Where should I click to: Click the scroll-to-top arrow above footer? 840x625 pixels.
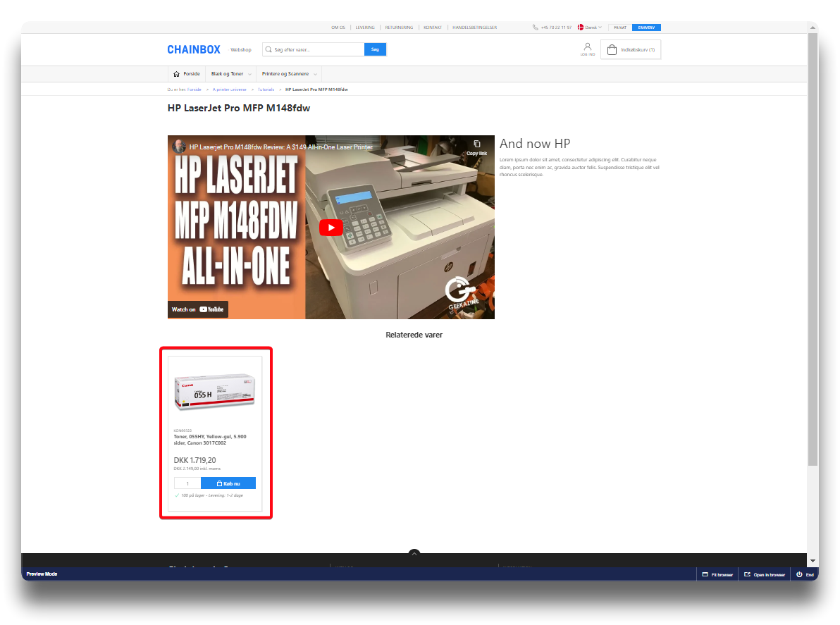coord(414,554)
